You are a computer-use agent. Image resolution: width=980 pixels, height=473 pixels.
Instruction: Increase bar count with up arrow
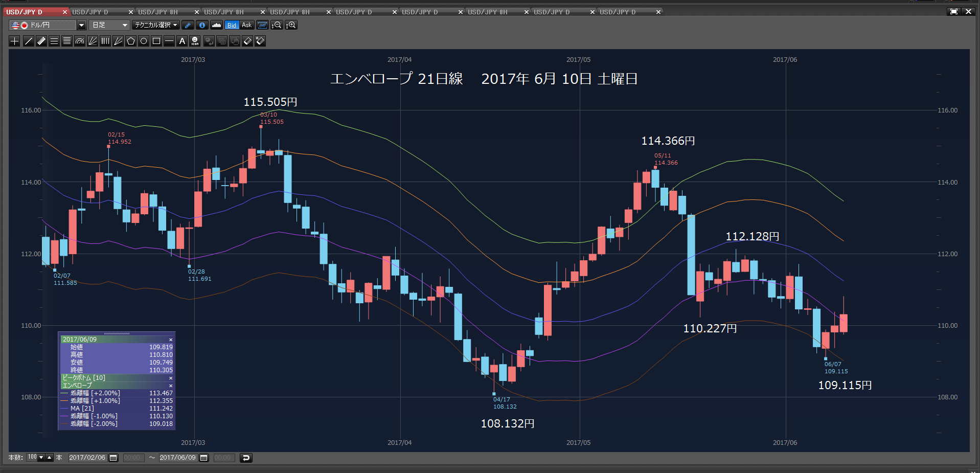tap(50, 457)
